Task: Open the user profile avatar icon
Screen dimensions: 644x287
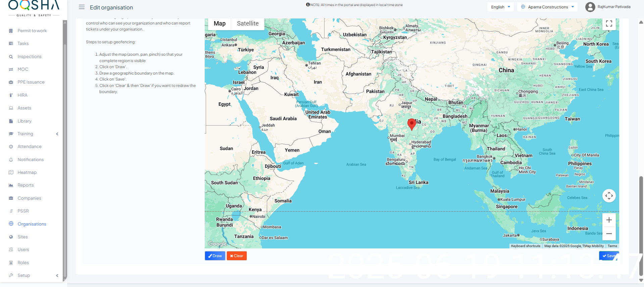Action: click(590, 7)
